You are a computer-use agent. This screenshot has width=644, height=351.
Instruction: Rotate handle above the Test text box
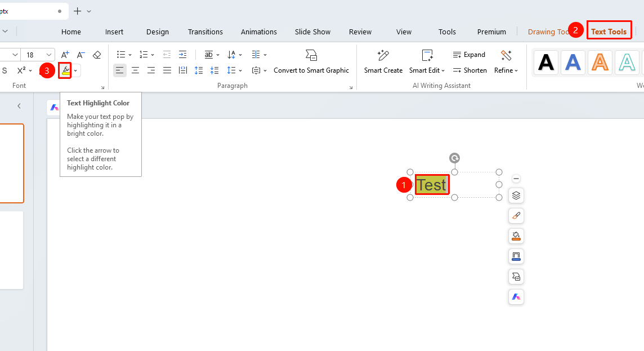454,158
